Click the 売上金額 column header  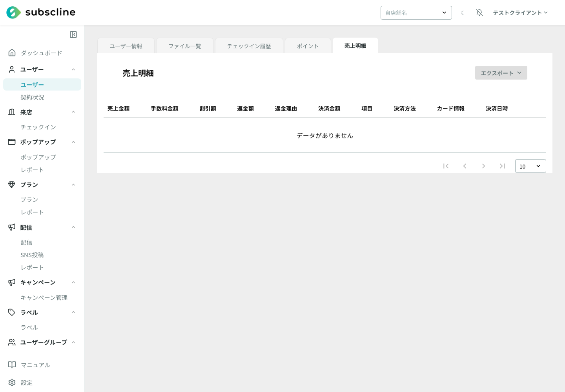point(118,109)
